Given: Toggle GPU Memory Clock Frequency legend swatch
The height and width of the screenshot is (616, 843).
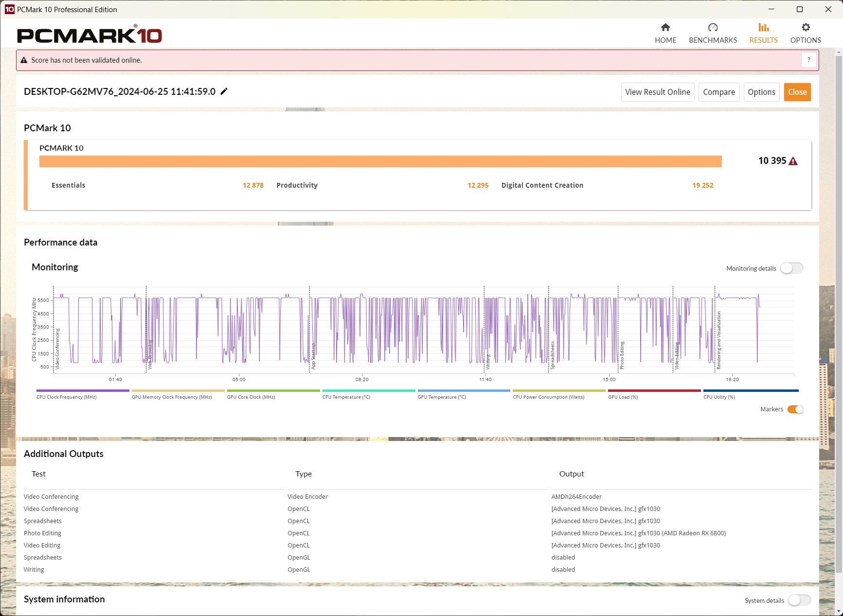Looking at the screenshot, I should 178,390.
